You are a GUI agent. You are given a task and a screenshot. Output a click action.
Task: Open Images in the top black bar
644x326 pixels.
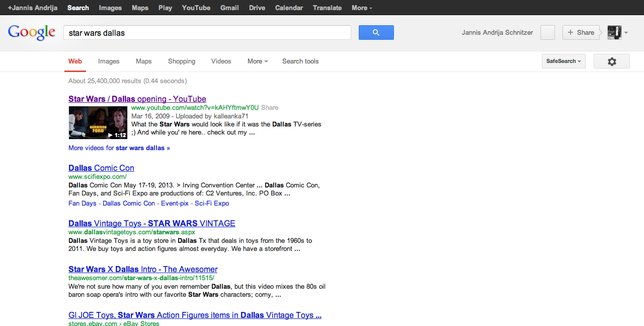coord(110,8)
